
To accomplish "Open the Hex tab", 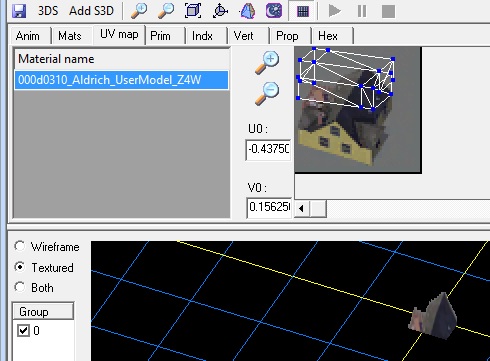I will click(328, 36).
